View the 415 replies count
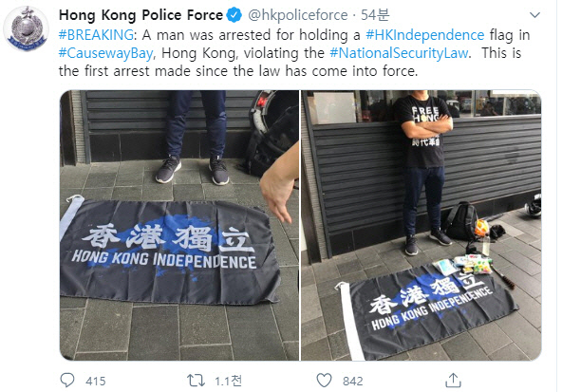The width and height of the screenshot is (562, 392). [95, 381]
